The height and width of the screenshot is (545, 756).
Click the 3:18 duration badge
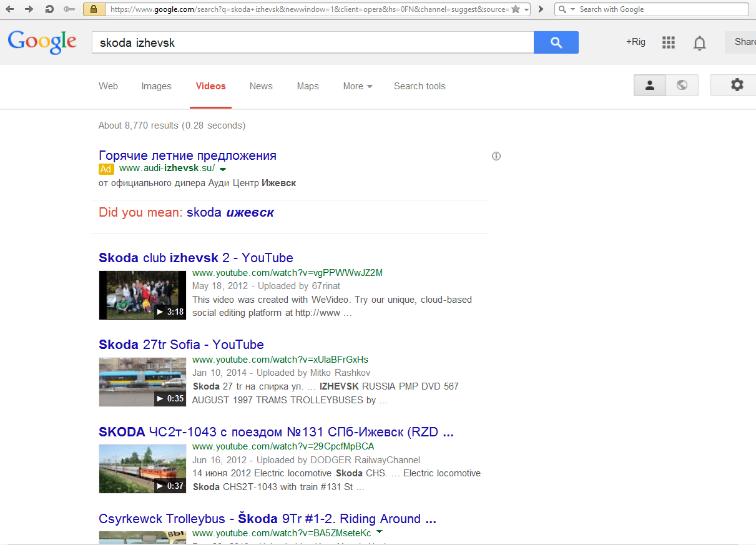(x=170, y=312)
